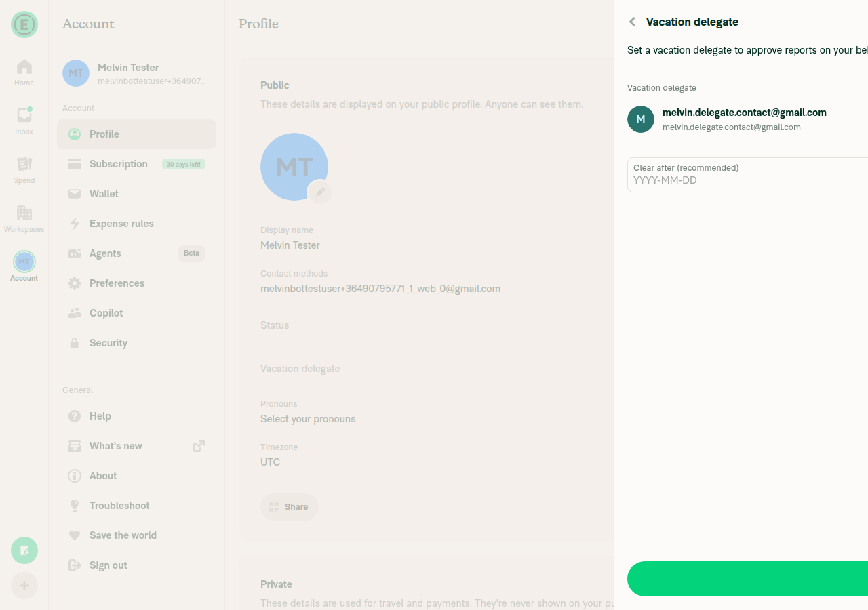Open the About page
Viewport: 868px width, 610px height.
coord(136,476)
